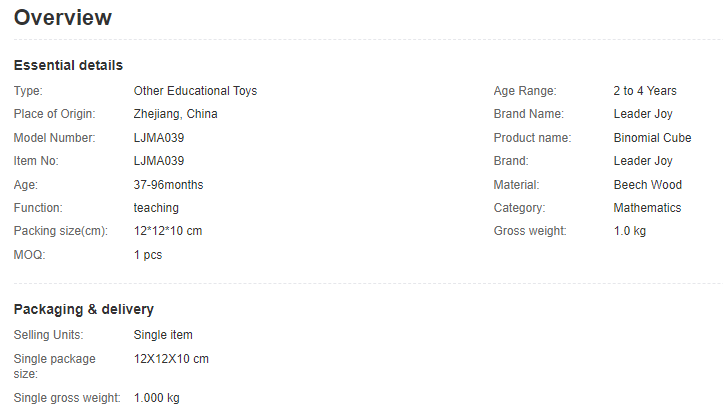Screen dimensions: 723x413
Task: Select the LJMA039 model number value
Action: click(x=159, y=138)
